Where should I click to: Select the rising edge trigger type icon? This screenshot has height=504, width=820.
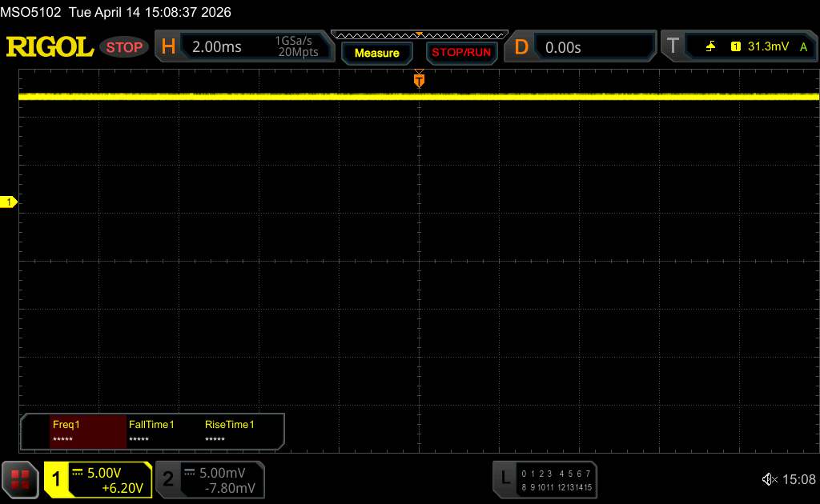pos(710,47)
